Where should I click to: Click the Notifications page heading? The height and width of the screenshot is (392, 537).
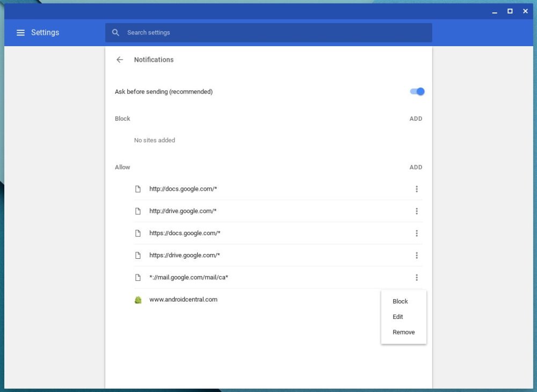(154, 60)
